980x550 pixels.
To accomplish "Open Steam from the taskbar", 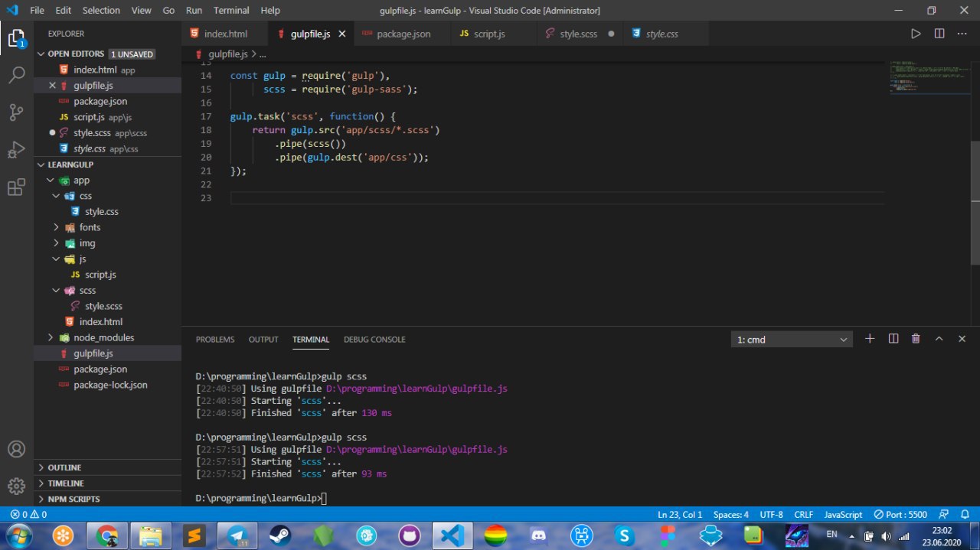I will (281, 535).
